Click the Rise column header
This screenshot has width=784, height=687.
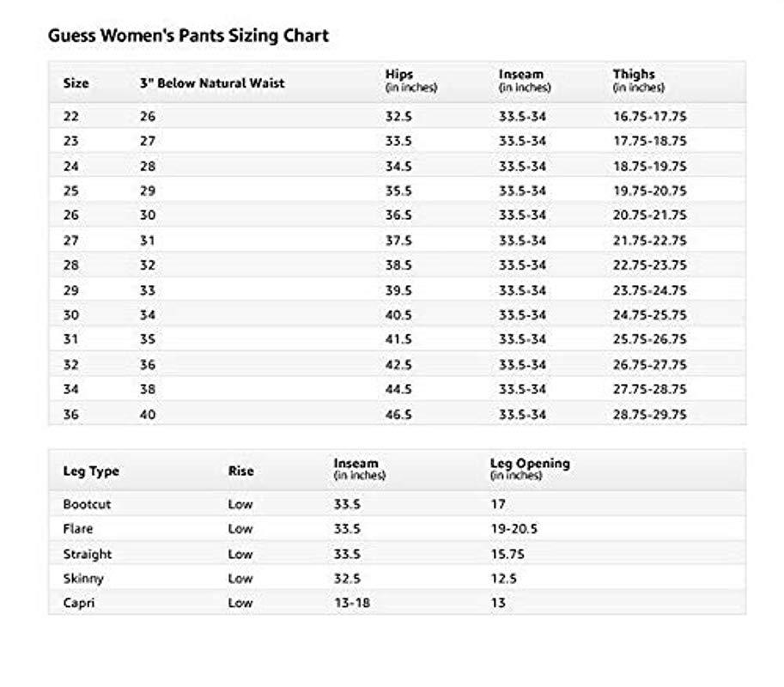(240, 471)
